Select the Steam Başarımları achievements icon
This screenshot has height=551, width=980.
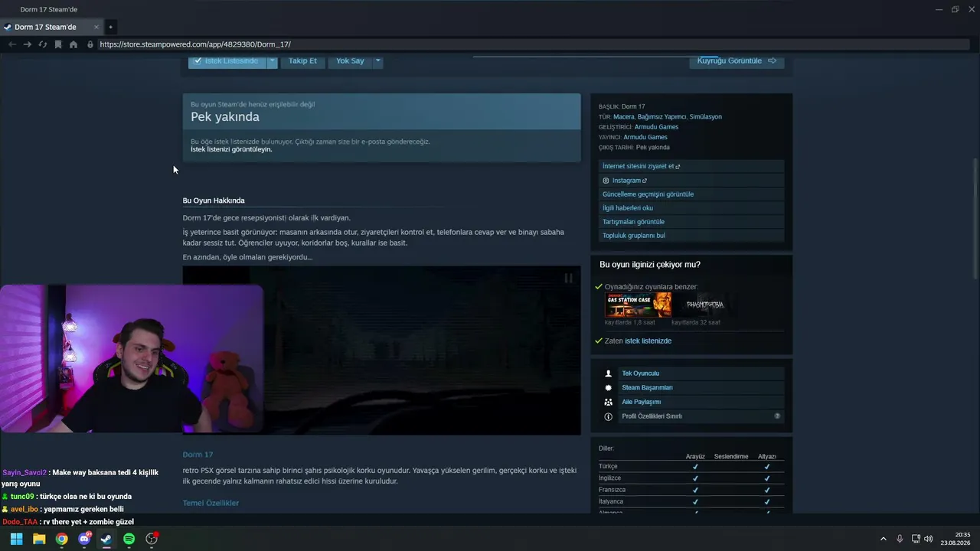click(609, 388)
